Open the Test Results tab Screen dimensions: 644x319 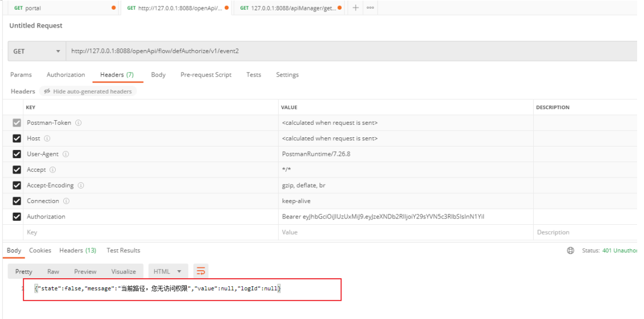123,251
